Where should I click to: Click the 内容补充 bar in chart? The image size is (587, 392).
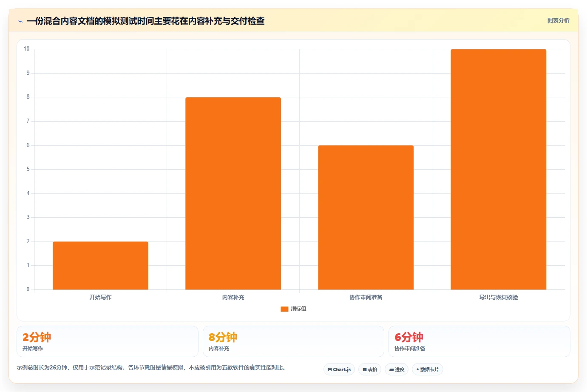233,193
